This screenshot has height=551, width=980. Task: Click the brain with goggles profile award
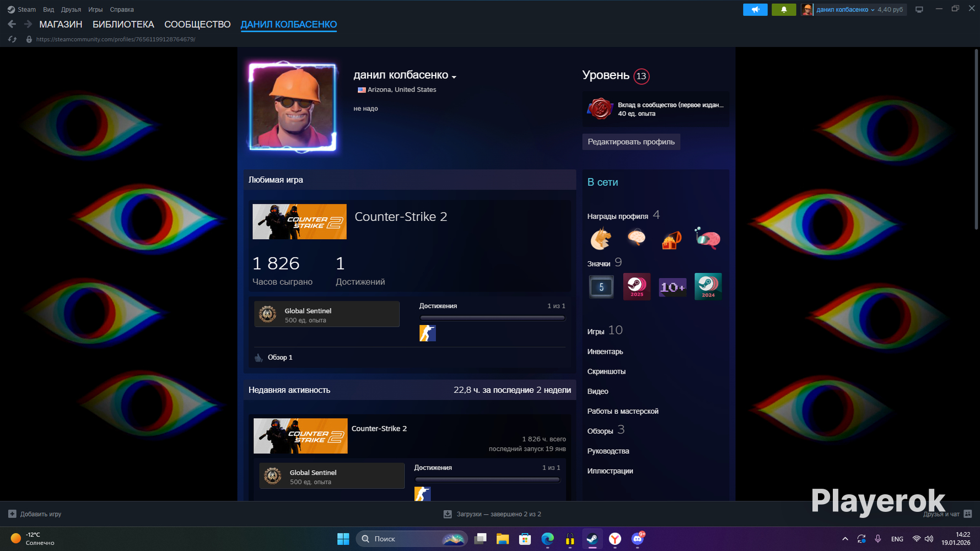click(x=708, y=238)
